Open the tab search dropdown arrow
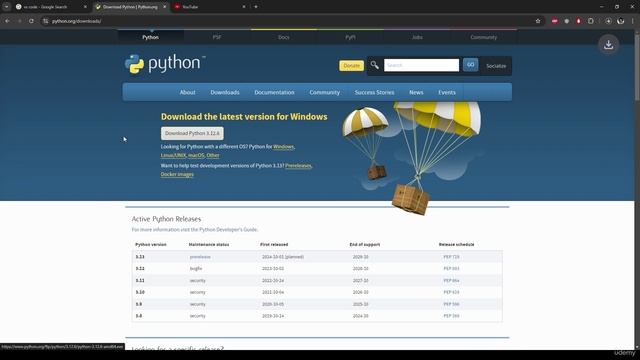Viewport: 640px width, 360px height. point(7,7)
